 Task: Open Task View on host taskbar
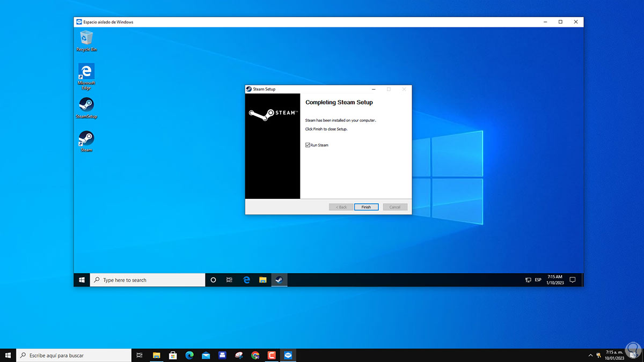pyautogui.click(x=139, y=355)
